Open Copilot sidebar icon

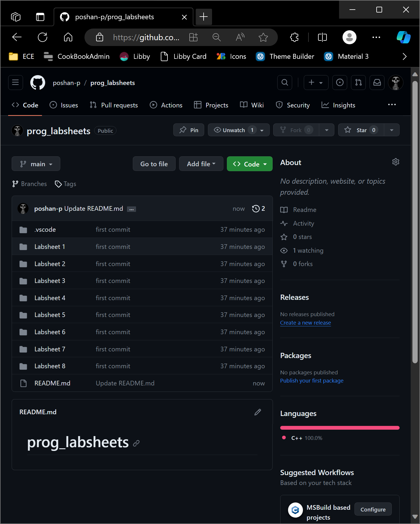point(404,37)
